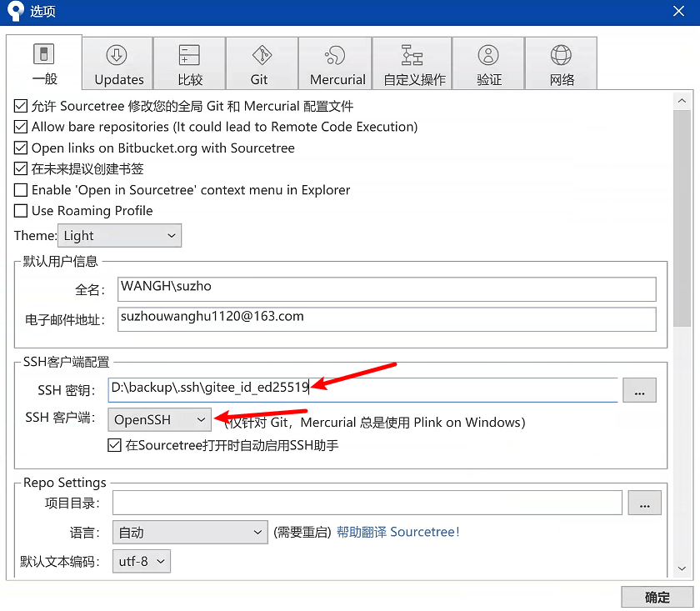The image size is (700, 611).
Task: Open the Git settings tab icon
Action: (262, 55)
